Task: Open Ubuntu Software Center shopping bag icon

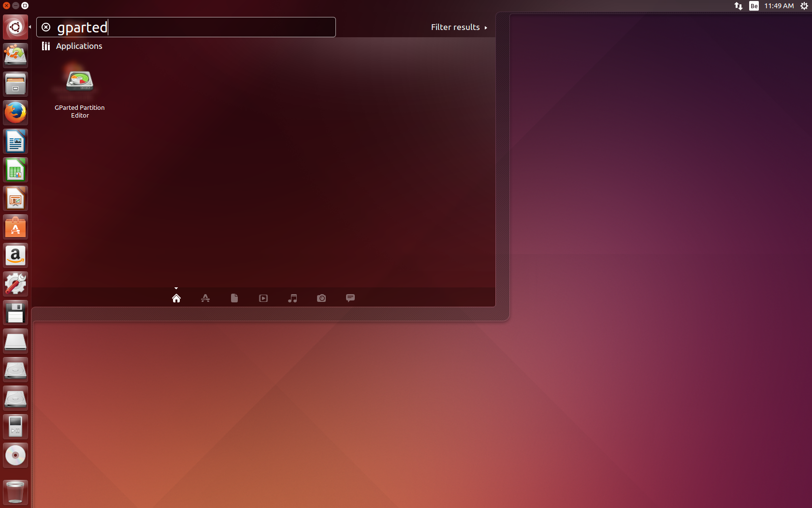Action: (x=15, y=227)
